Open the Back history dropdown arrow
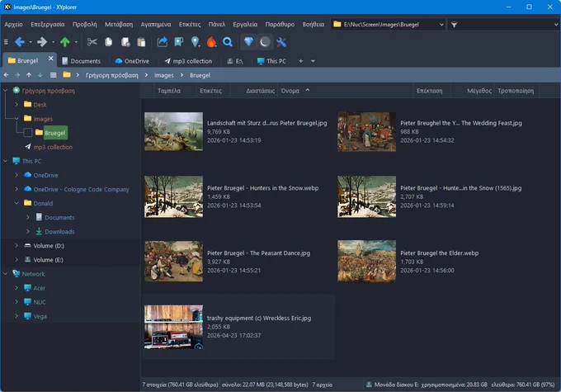 pos(31,42)
